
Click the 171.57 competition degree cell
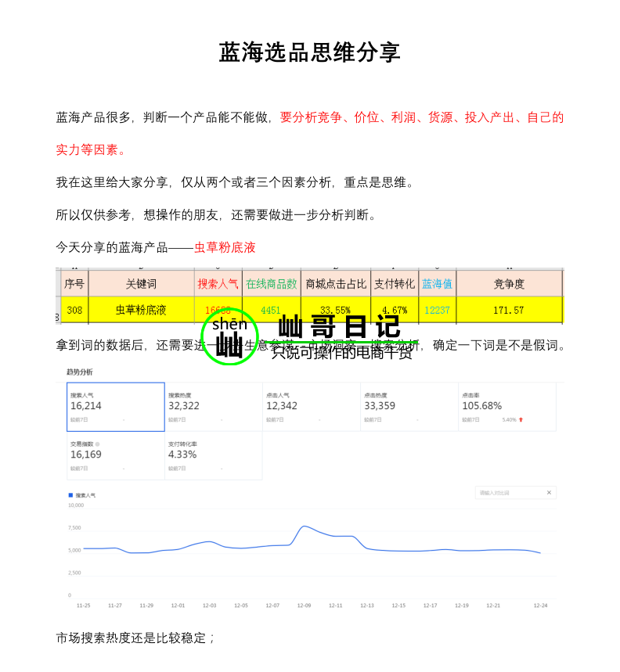point(509,310)
